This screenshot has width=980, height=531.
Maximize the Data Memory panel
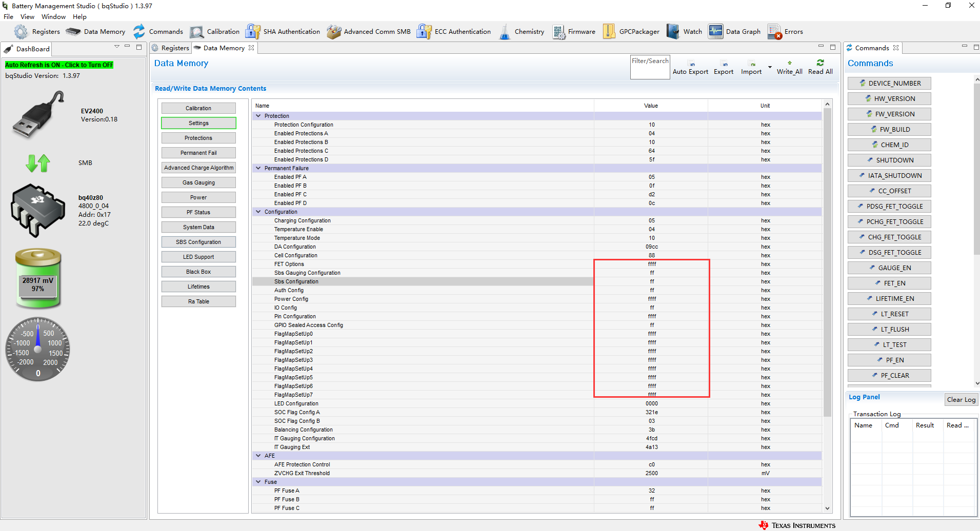pos(833,47)
